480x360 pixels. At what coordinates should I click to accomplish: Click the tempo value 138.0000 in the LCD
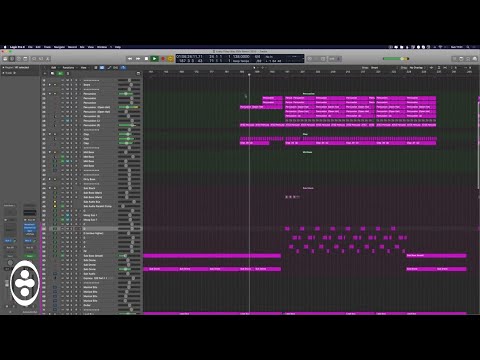[x=241, y=57]
